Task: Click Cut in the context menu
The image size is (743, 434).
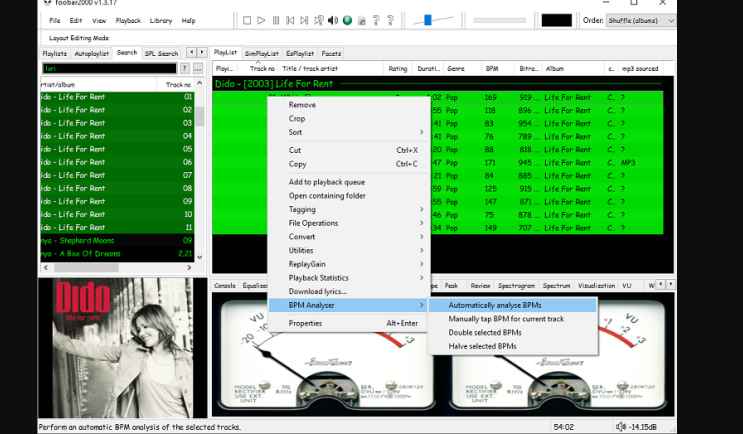Action: [350, 150]
